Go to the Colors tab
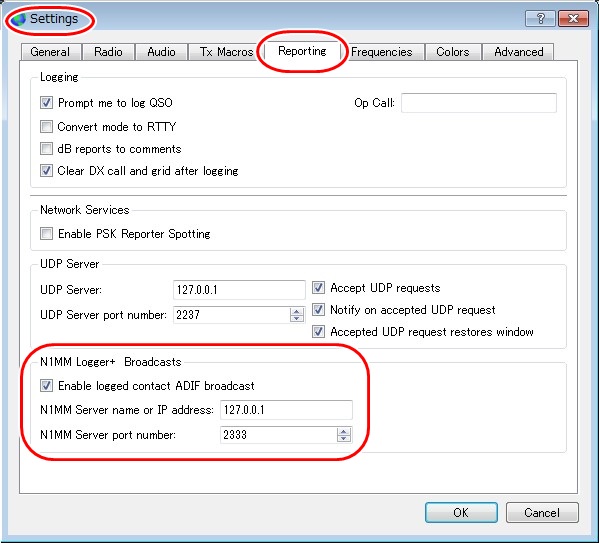 pyautogui.click(x=453, y=52)
